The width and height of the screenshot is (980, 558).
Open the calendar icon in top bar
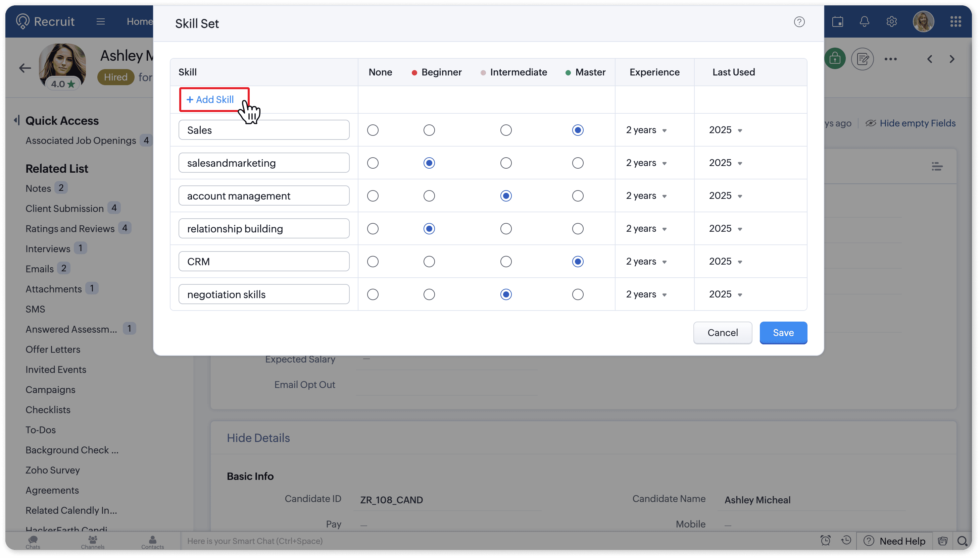(837, 21)
